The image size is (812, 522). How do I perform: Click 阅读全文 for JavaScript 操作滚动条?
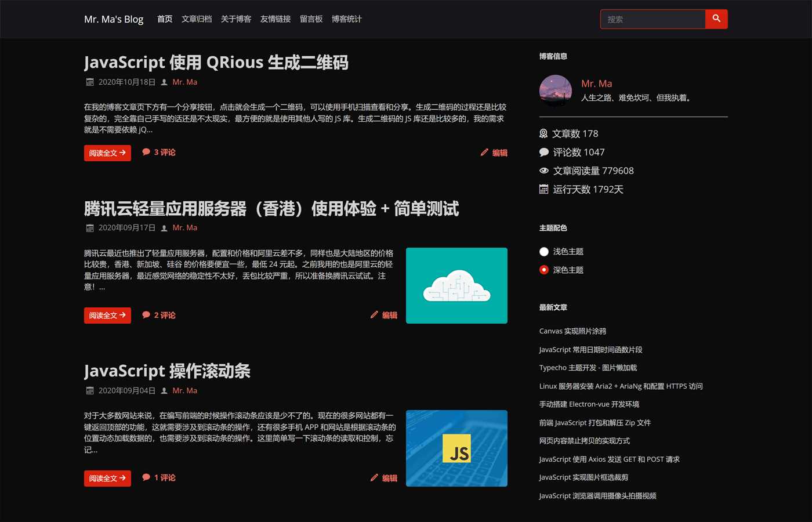[107, 478]
